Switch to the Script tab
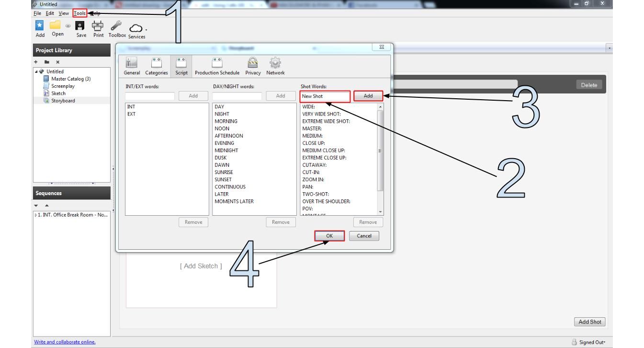 point(181,66)
